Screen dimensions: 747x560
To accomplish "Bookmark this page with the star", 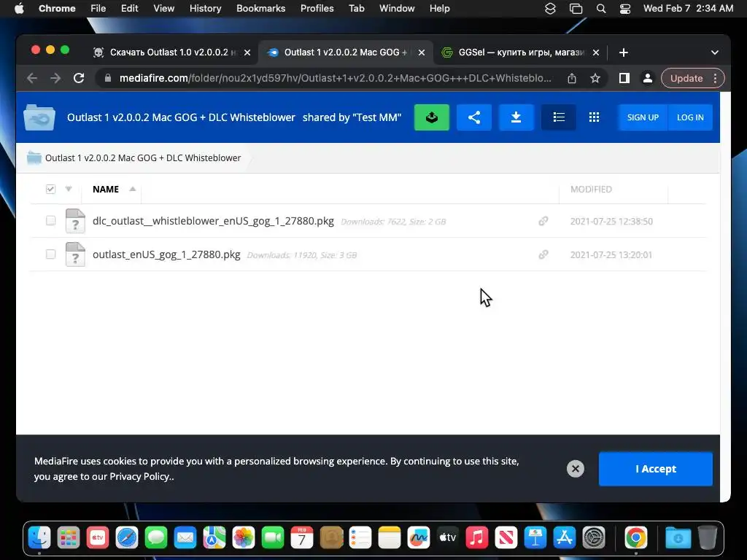I will coord(595,78).
